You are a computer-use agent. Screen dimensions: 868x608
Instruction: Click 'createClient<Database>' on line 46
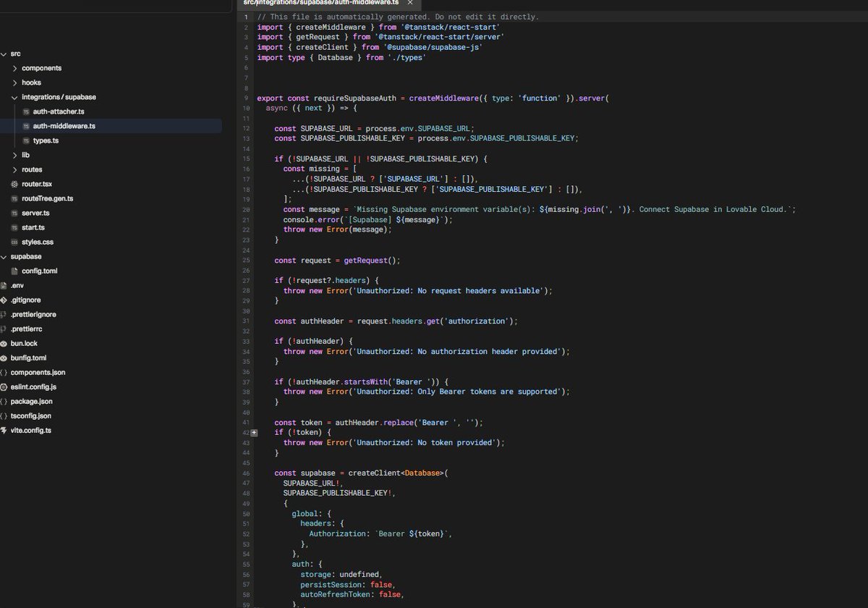pos(396,473)
